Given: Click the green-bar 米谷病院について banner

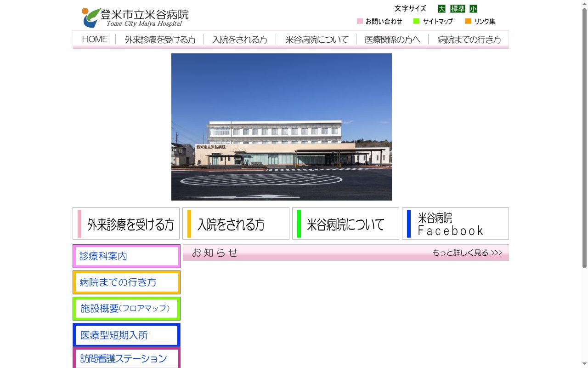Looking at the screenshot, I should (x=345, y=224).
